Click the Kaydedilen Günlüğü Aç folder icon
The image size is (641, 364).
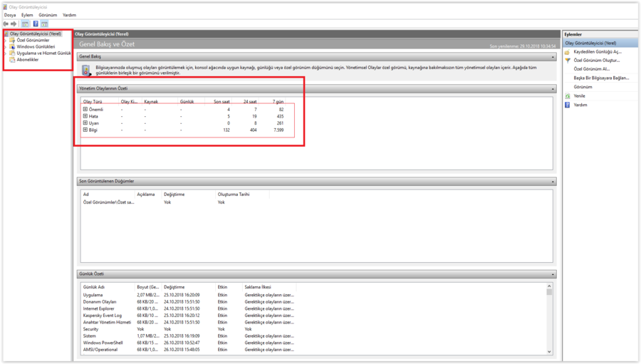click(568, 52)
